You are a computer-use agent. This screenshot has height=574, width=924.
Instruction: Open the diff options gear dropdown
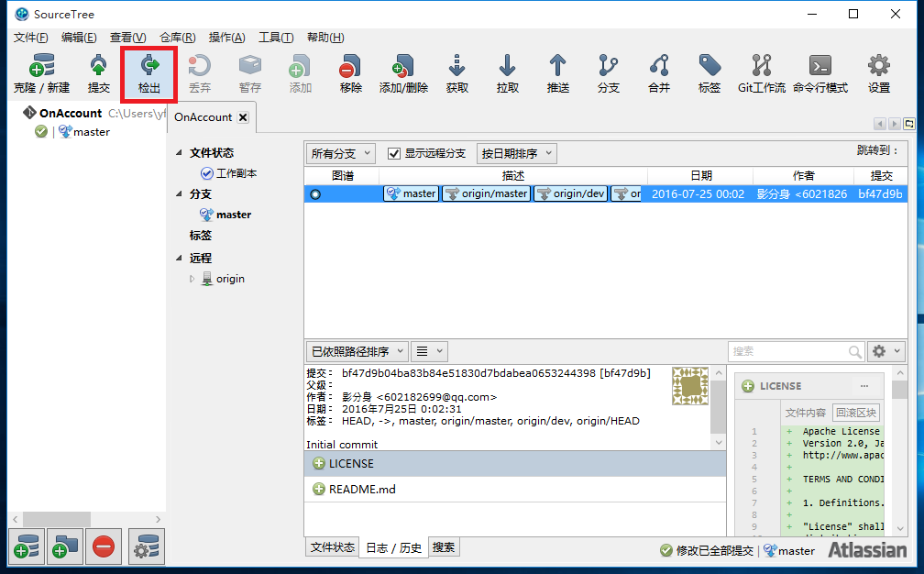click(x=886, y=352)
